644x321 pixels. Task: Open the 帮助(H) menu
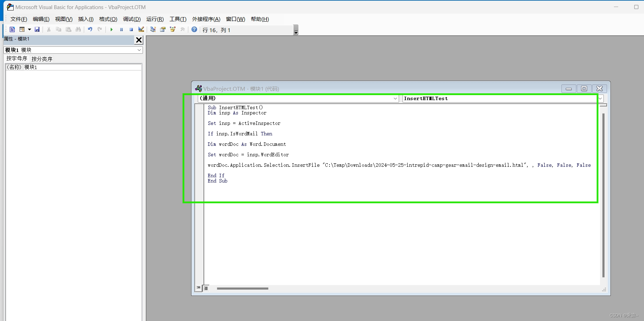260,19
